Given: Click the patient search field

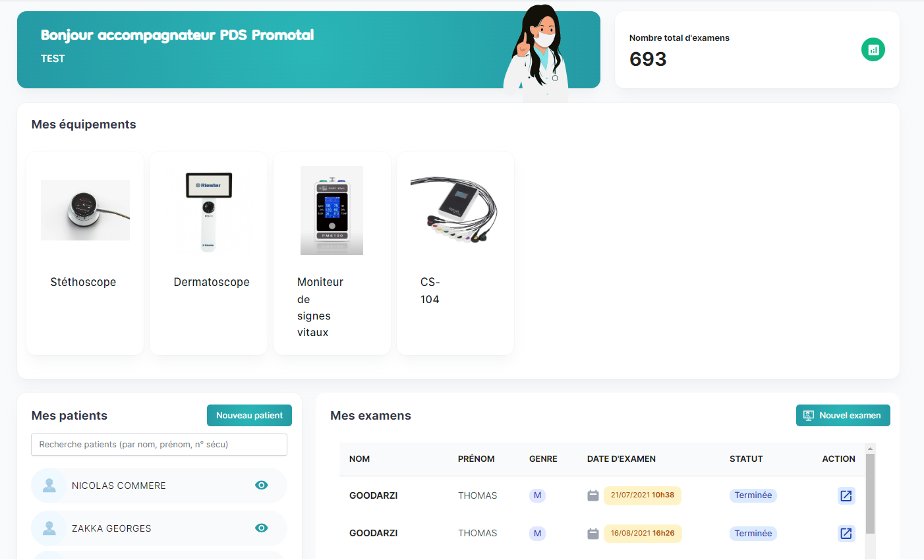Looking at the screenshot, I should coord(158,445).
